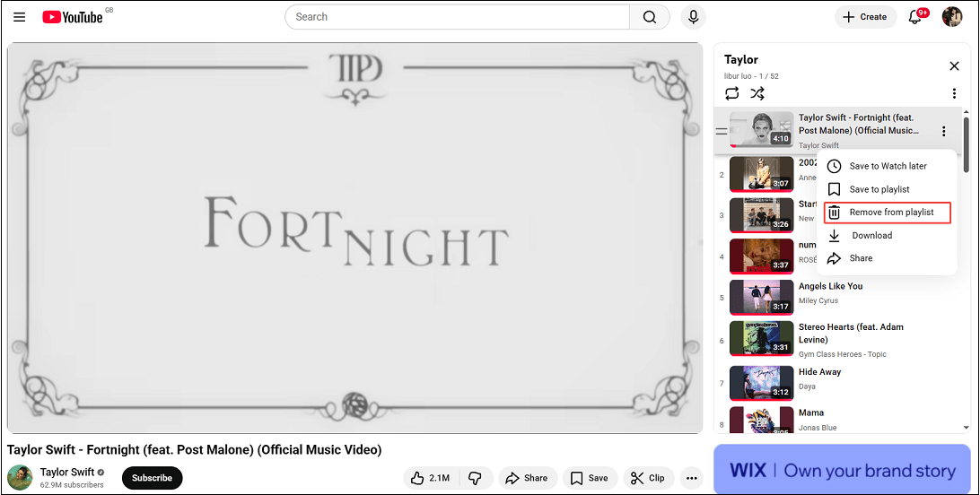Grab the Fortnight row reorder handle
The image size is (980, 495).
click(x=722, y=131)
